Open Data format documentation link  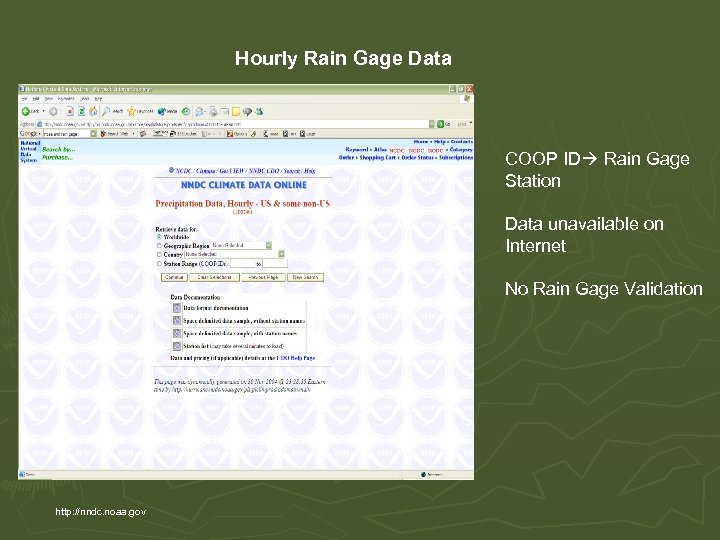click(216, 308)
